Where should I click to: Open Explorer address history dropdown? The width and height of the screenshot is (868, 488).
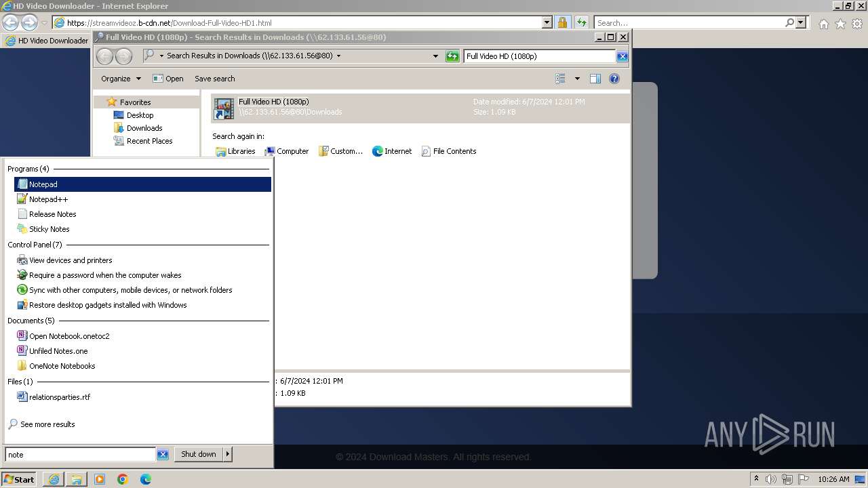(x=435, y=56)
